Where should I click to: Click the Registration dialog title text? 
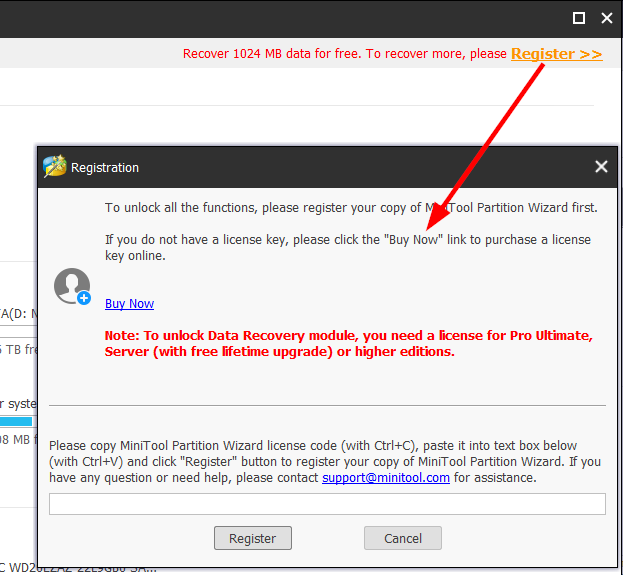[105, 168]
